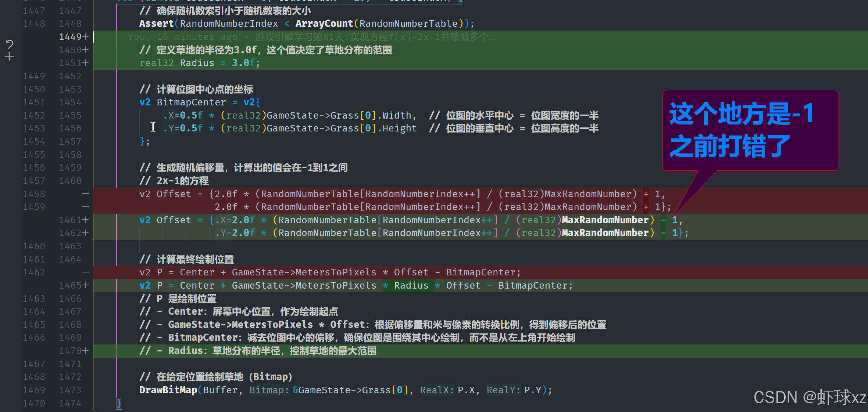Click the 'Bitmap:' inlay parameter hint
The height and width of the screenshot is (412, 868).
click(269, 390)
